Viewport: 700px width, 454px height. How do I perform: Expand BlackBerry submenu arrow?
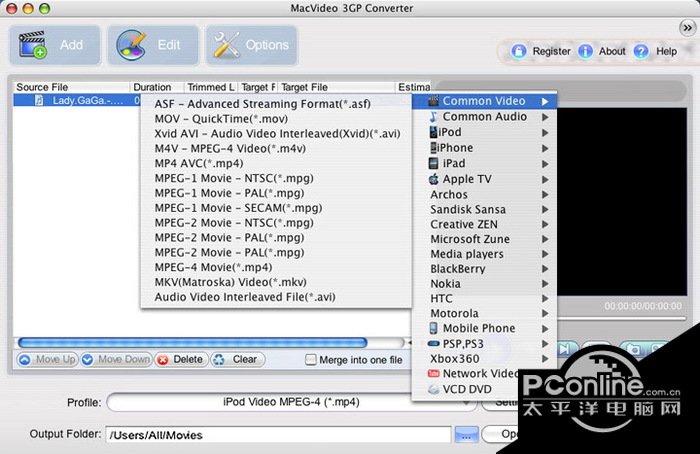coord(545,269)
